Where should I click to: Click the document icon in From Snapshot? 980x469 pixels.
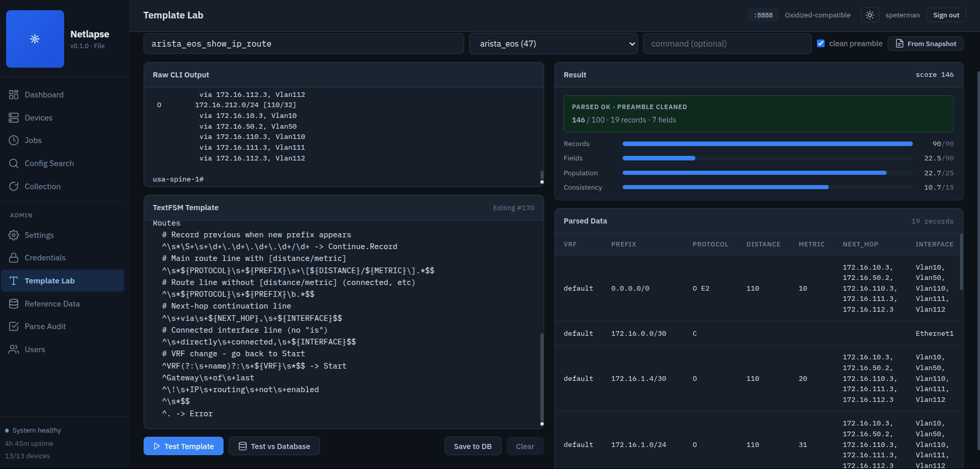[899, 44]
